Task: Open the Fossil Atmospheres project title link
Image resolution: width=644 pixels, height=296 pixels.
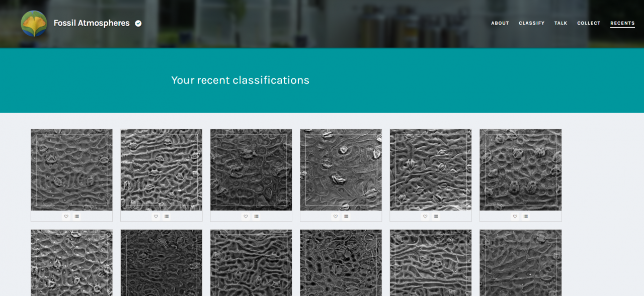Action: click(x=92, y=23)
